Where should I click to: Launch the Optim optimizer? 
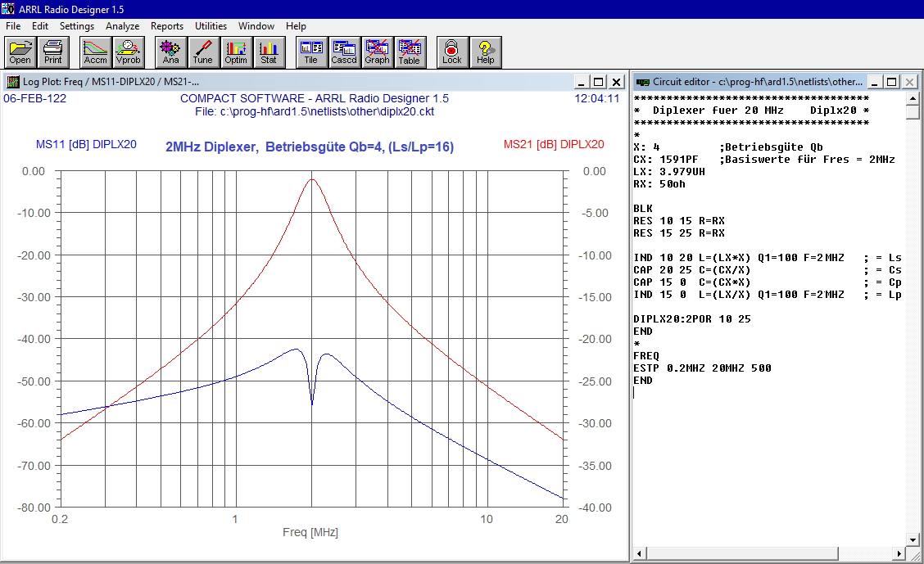click(x=236, y=52)
